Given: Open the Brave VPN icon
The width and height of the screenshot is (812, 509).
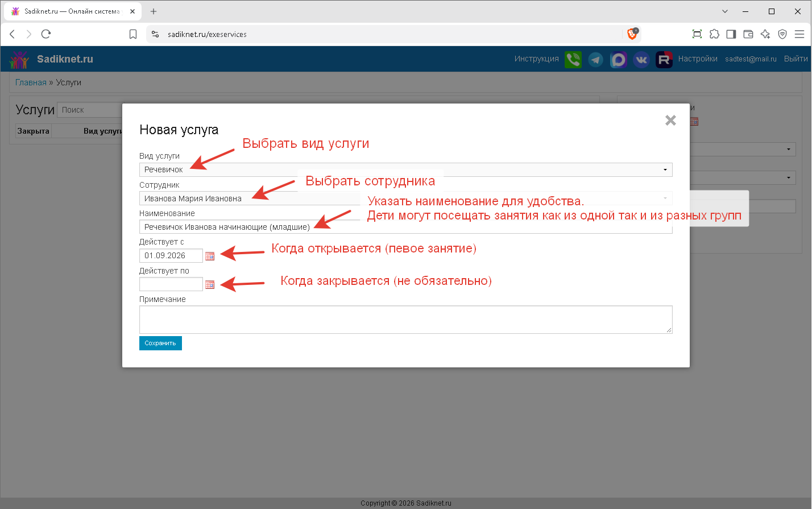Looking at the screenshot, I should (782, 34).
